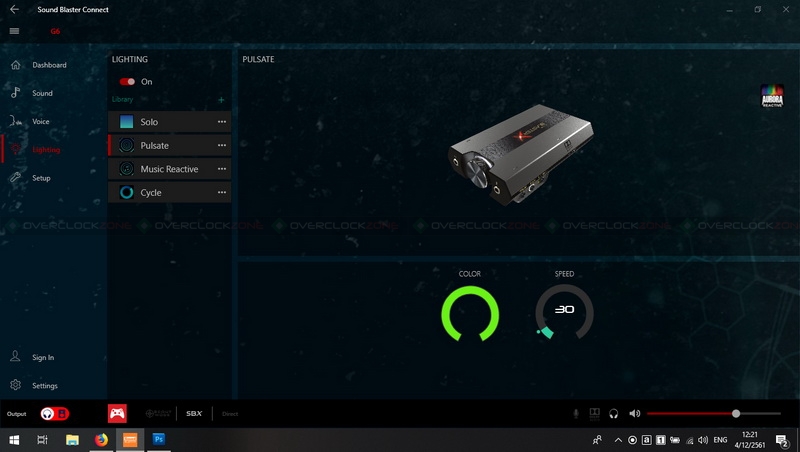Click the Music Reactive preset icon
The height and width of the screenshot is (452, 800).
pos(126,169)
